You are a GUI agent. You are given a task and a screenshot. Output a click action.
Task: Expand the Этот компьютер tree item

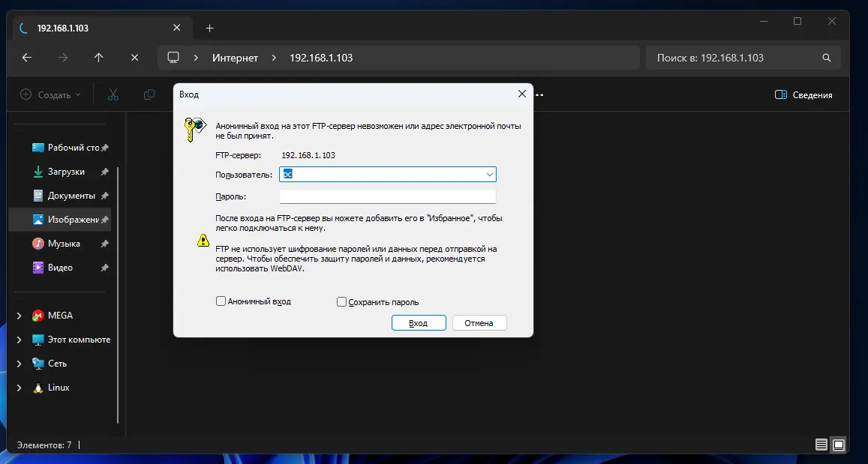pos(17,339)
